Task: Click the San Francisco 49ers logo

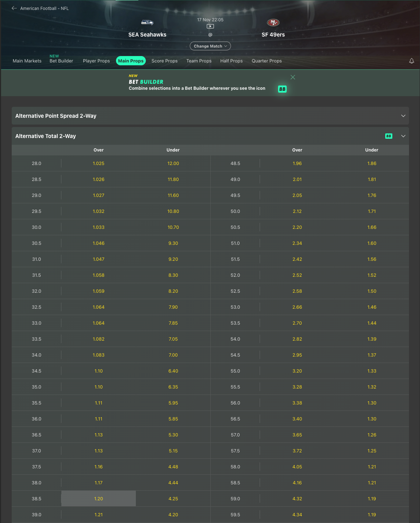Action: pyautogui.click(x=273, y=23)
